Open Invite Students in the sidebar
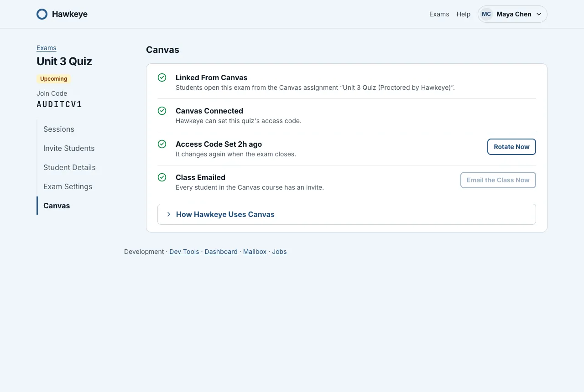Image resolution: width=584 pixels, height=392 pixels. [69, 148]
